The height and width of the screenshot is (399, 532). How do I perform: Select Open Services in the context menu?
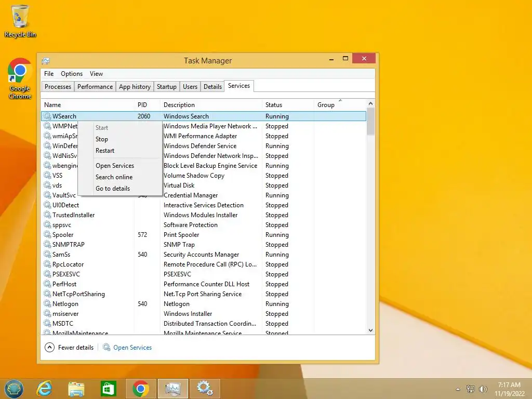click(120, 166)
